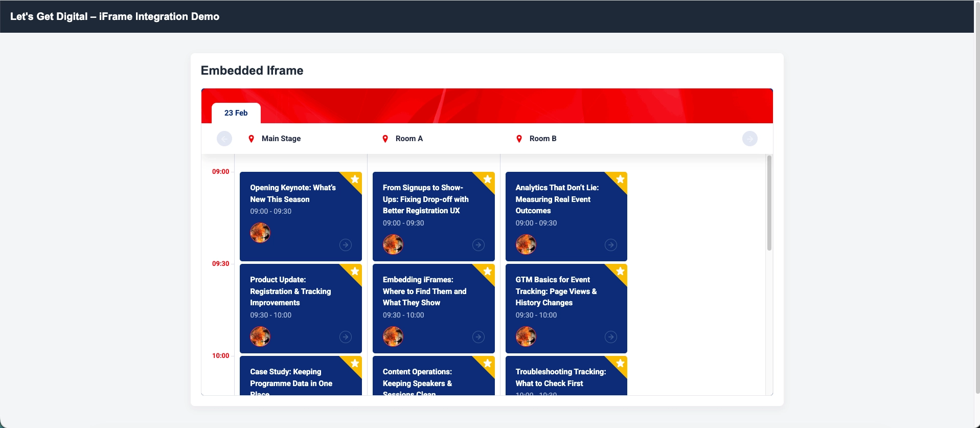Star the Embedding iFrames session
Viewport: 980px width, 428px height.
tap(488, 271)
